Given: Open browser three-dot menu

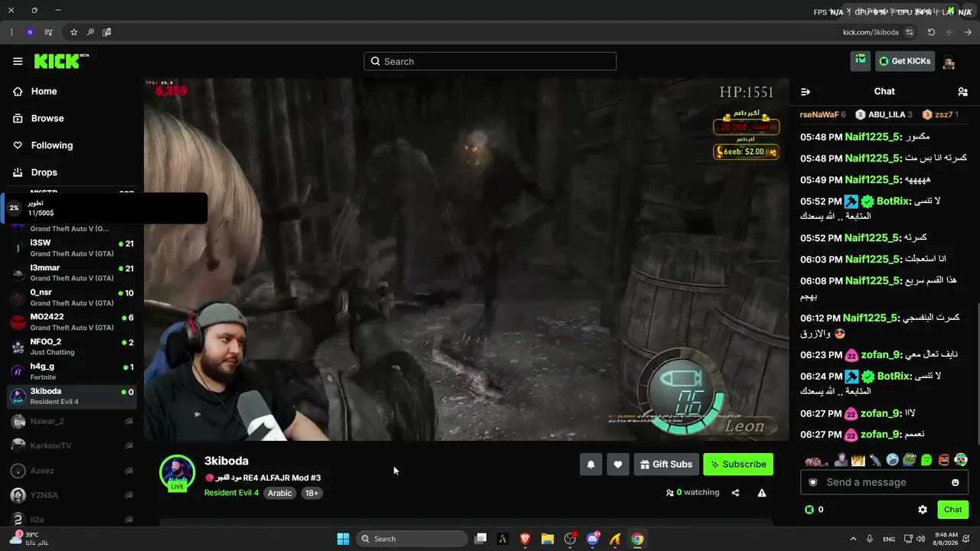Looking at the screenshot, I should coord(11,32).
